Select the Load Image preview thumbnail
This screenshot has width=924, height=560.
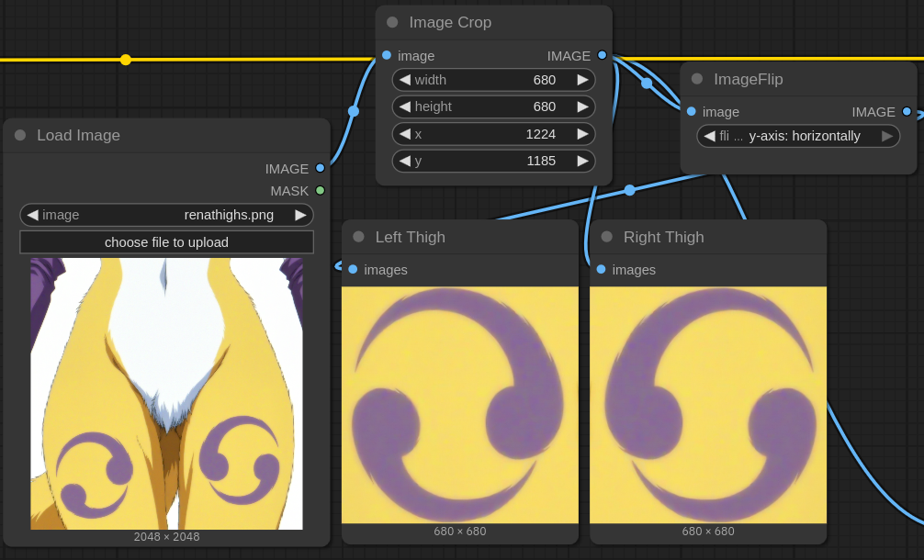167,393
